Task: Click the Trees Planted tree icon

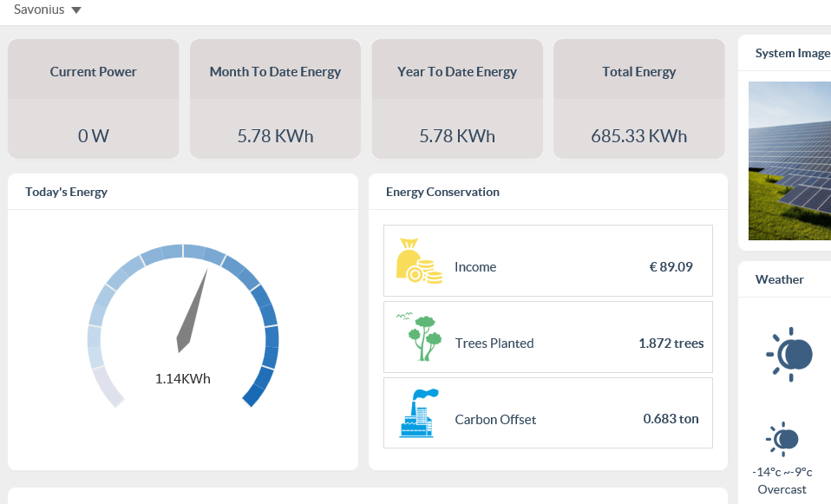Action: (419, 337)
